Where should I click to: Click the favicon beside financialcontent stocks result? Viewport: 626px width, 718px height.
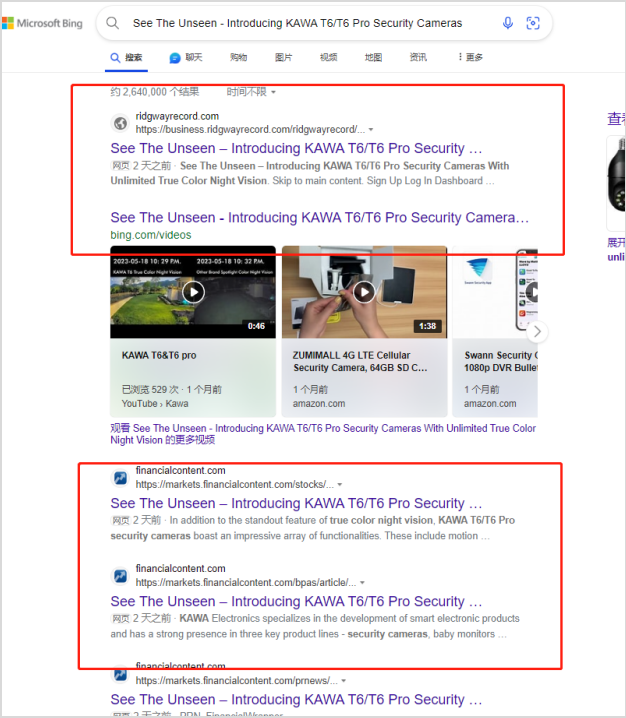point(120,477)
